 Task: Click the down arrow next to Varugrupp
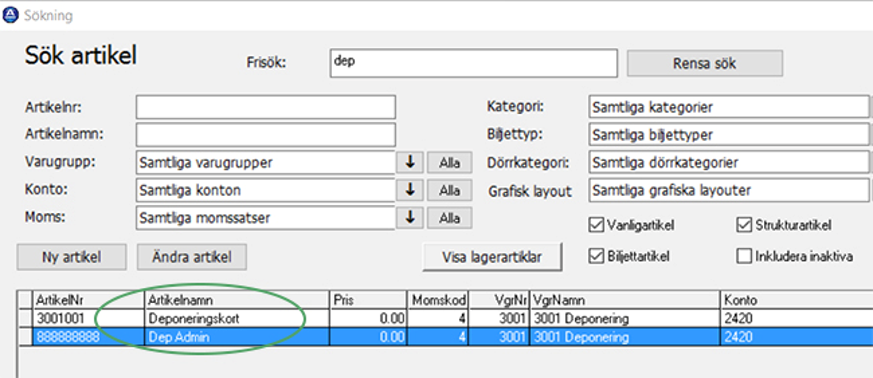click(x=410, y=163)
